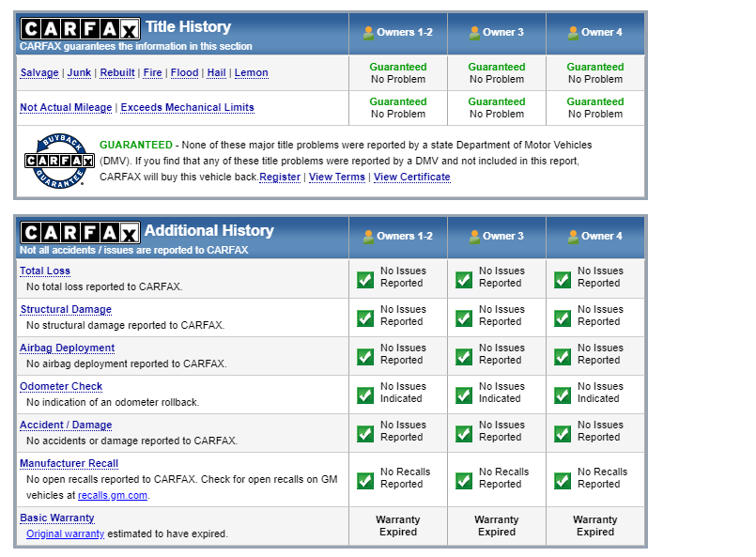This screenshot has width=756, height=557.
Task: Select the Owner 4 person icon in Title History
Action: pos(573,33)
